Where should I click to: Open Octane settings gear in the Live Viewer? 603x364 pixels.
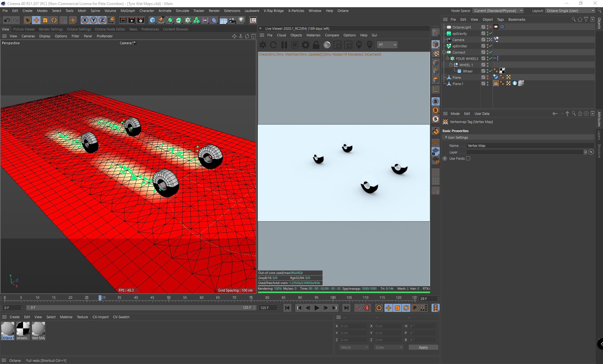pos(305,45)
